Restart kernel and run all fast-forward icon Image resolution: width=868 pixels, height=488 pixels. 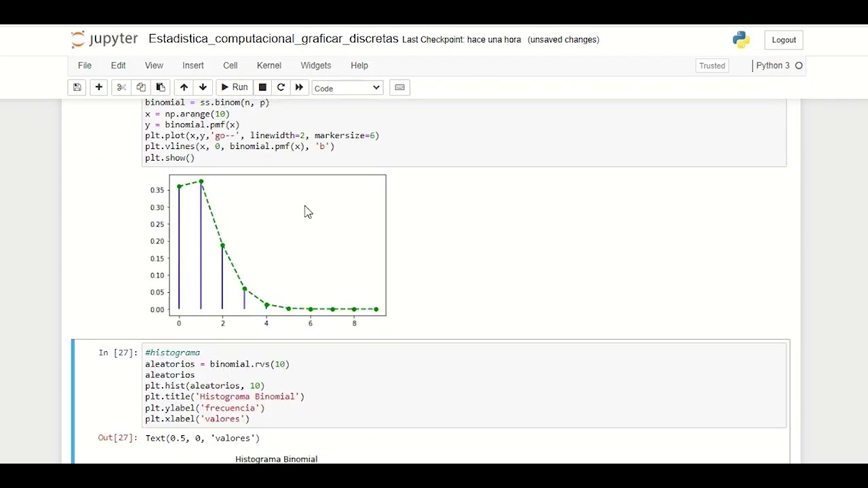(x=299, y=87)
